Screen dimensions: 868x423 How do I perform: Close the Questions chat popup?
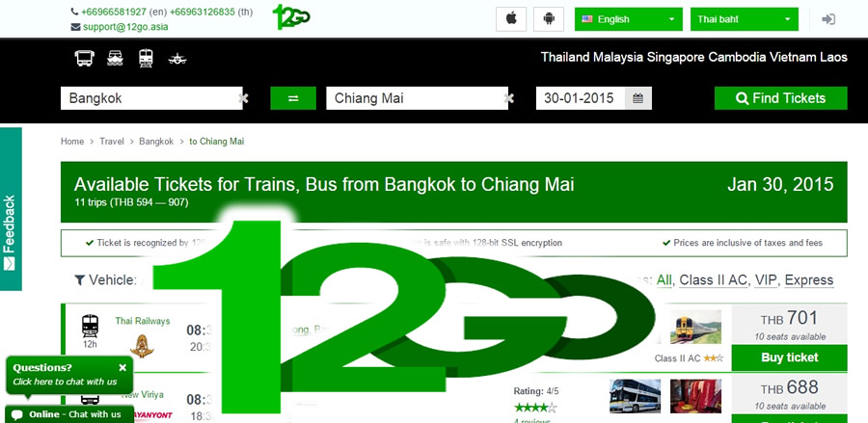(122, 368)
